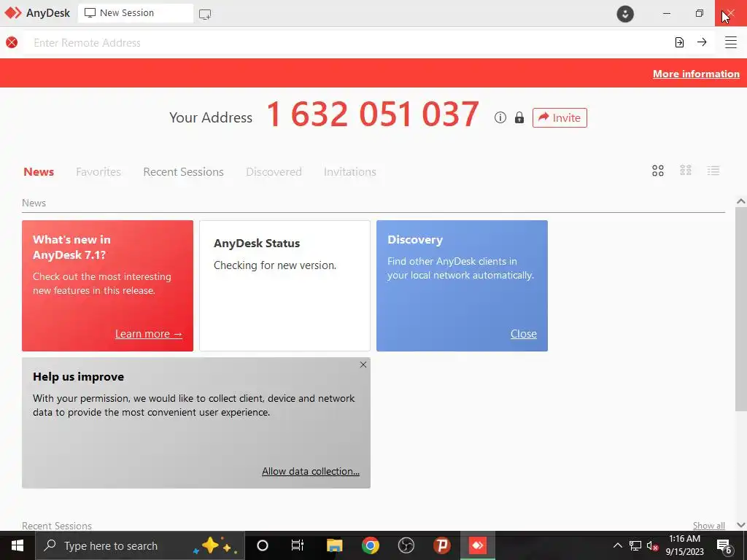Click the connect arrow icon
The height and width of the screenshot is (560, 747).
702,42
